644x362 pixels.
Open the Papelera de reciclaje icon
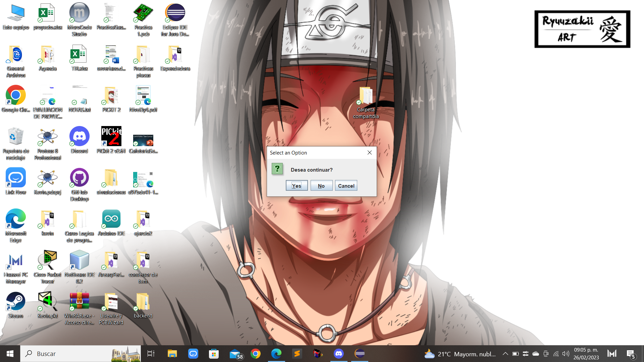click(16, 137)
